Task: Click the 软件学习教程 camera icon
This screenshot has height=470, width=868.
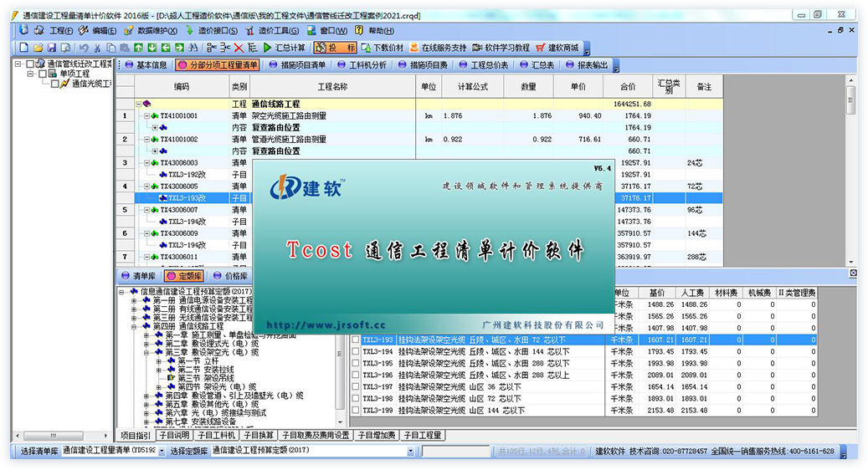Action: tap(477, 48)
